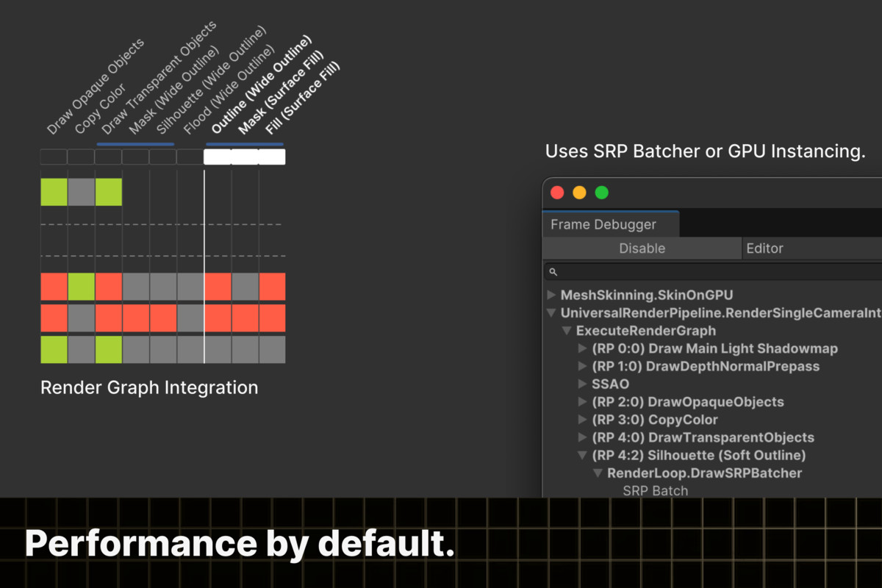
Task: Select the (RP 3:0) CopyColor row
Action: [655, 420]
